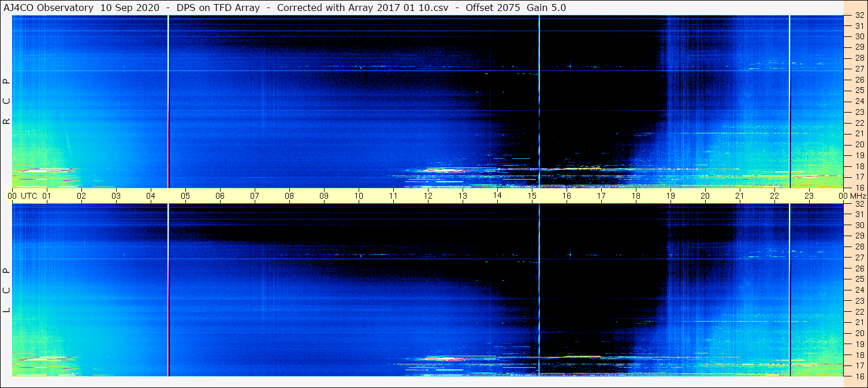Select the 16 MHz label on the LCP panel
Image resolution: width=868 pixels, height=388 pixels.
[x=859, y=376]
